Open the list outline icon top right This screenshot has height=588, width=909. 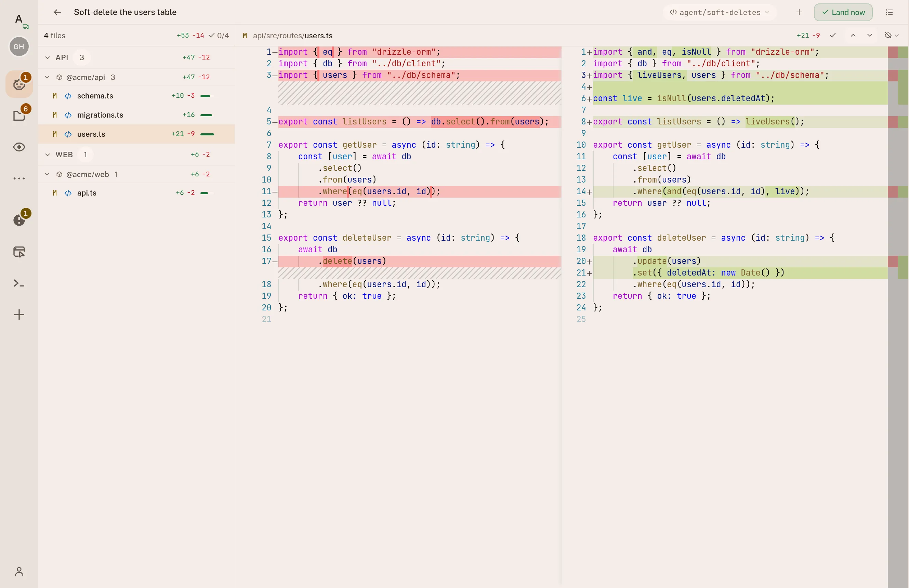[x=889, y=12]
